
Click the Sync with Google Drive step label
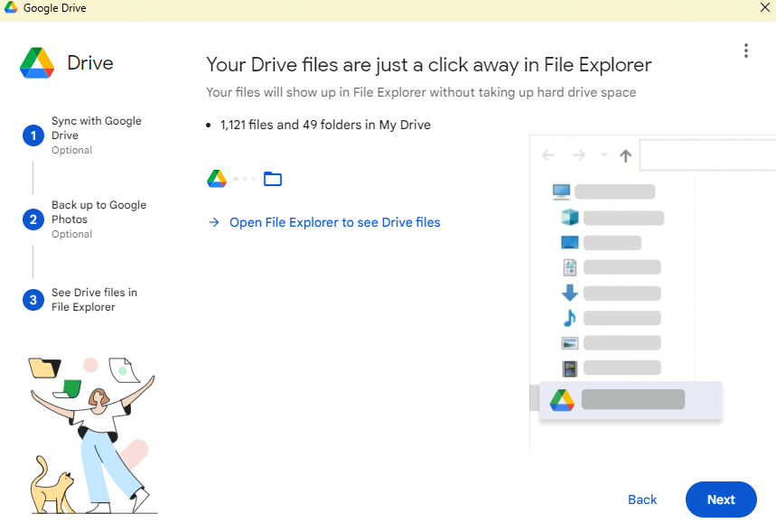(x=97, y=127)
